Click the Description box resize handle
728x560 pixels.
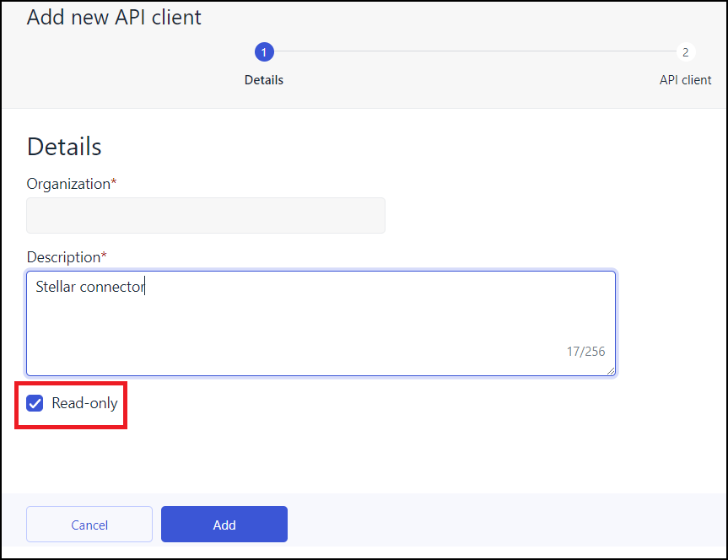[x=610, y=370]
